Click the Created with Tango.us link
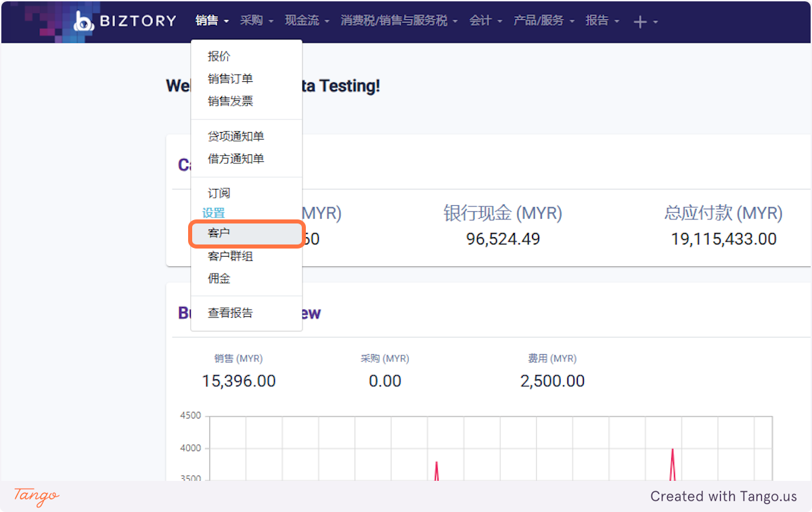This screenshot has width=812, height=512. click(723, 496)
